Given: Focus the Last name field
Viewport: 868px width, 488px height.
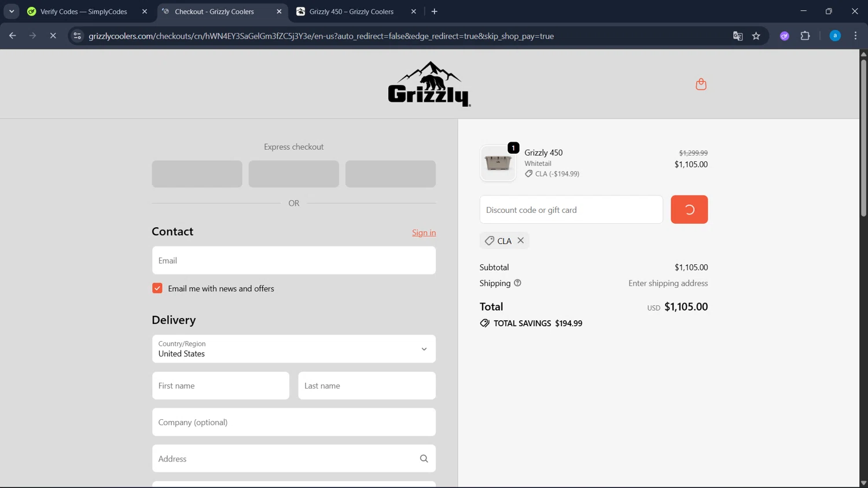Looking at the screenshot, I should click(367, 386).
